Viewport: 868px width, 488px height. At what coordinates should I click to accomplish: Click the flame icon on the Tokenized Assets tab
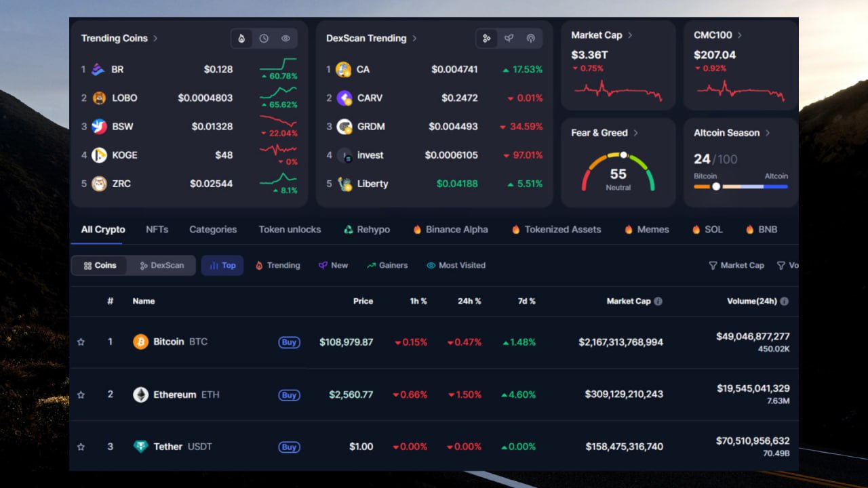coord(516,229)
